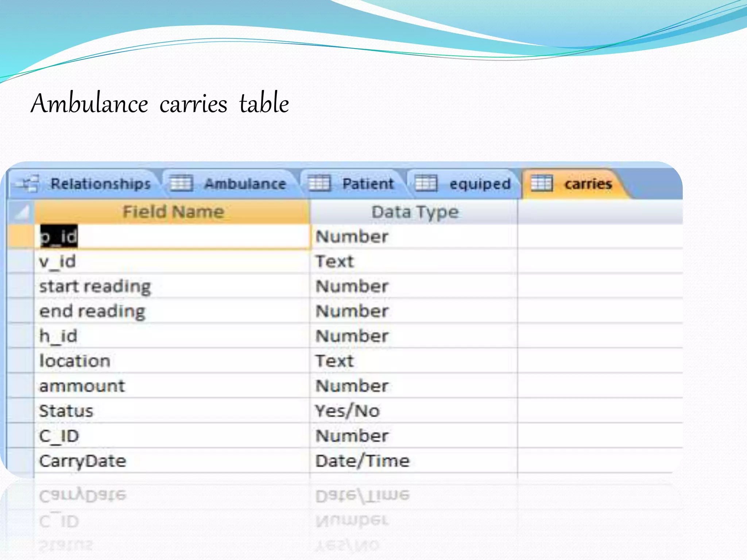Click the Ambulance table icon
Image resolution: width=747 pixels, height=560 pixels.
click(181, 183)
